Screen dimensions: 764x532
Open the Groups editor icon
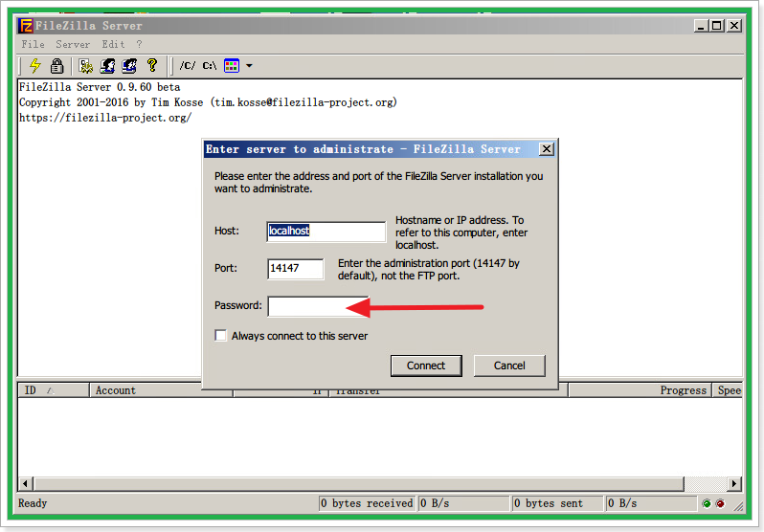click(x=129, y=66)
